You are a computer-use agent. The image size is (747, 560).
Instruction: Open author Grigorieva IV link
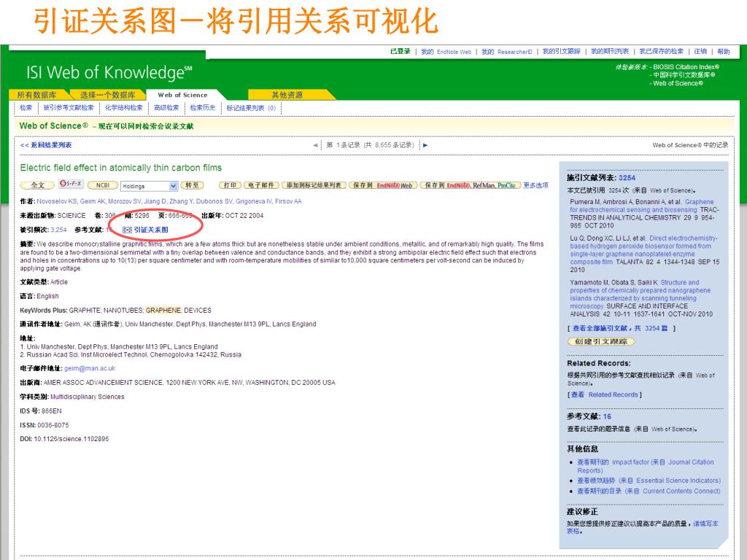(x=255, y=201)
